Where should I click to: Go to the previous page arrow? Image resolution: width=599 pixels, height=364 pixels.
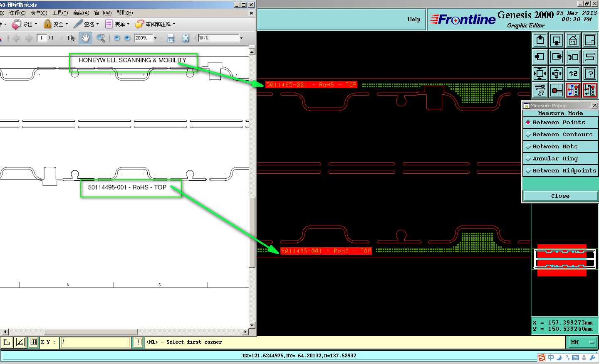(x=16, y=38)
